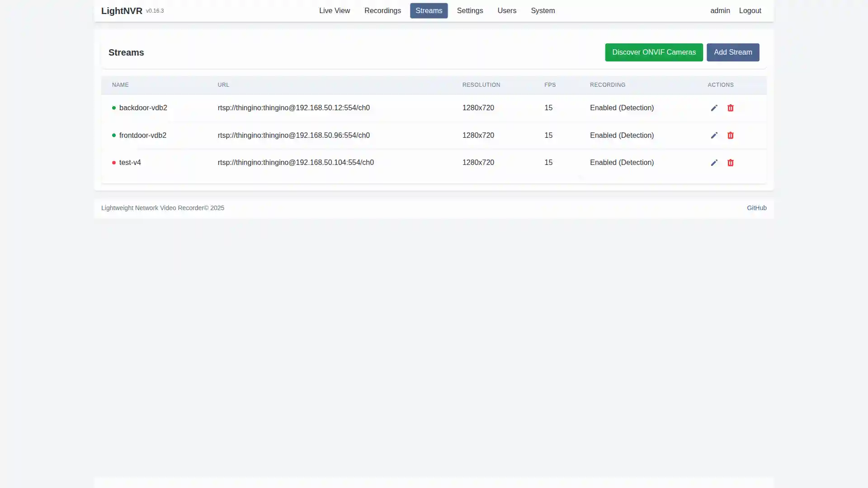Sort streams by the RESOLUTION column
868x488 pixels.
tap(481, 85)
